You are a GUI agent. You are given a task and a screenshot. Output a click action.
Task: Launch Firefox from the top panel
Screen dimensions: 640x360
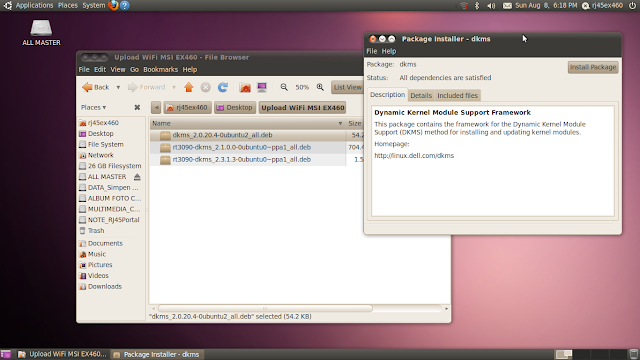[x=113, y=5]
